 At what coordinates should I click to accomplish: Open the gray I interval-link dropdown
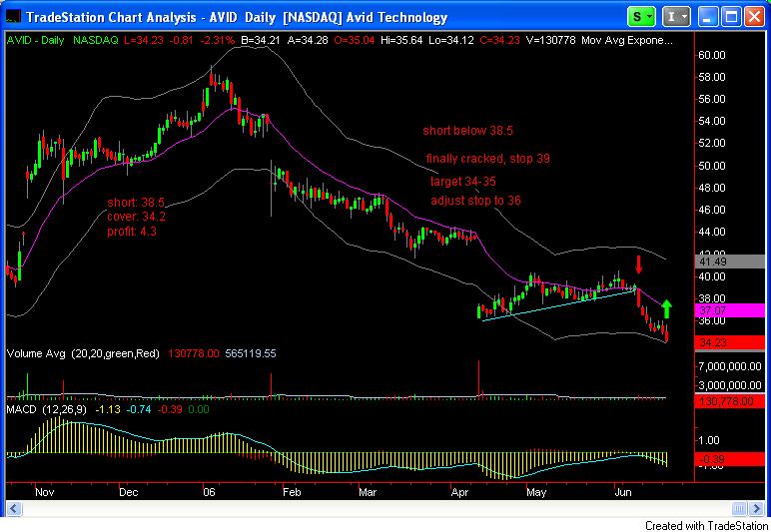675,17
